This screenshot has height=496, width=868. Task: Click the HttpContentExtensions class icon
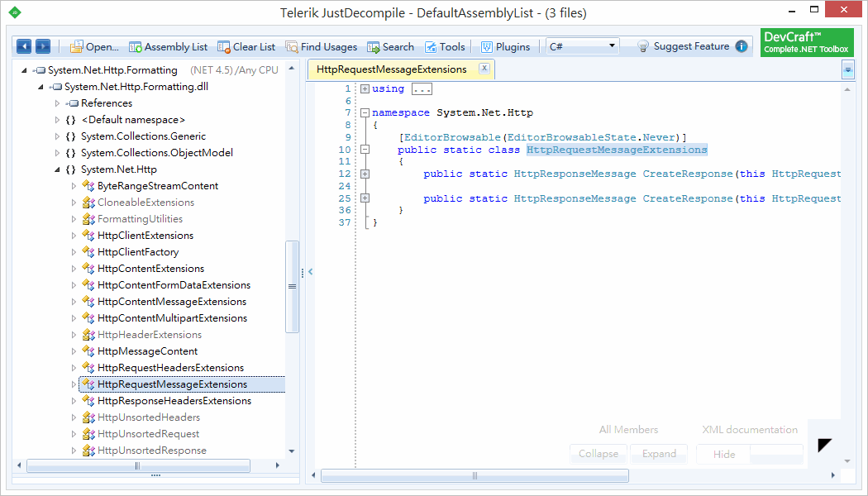88,269
